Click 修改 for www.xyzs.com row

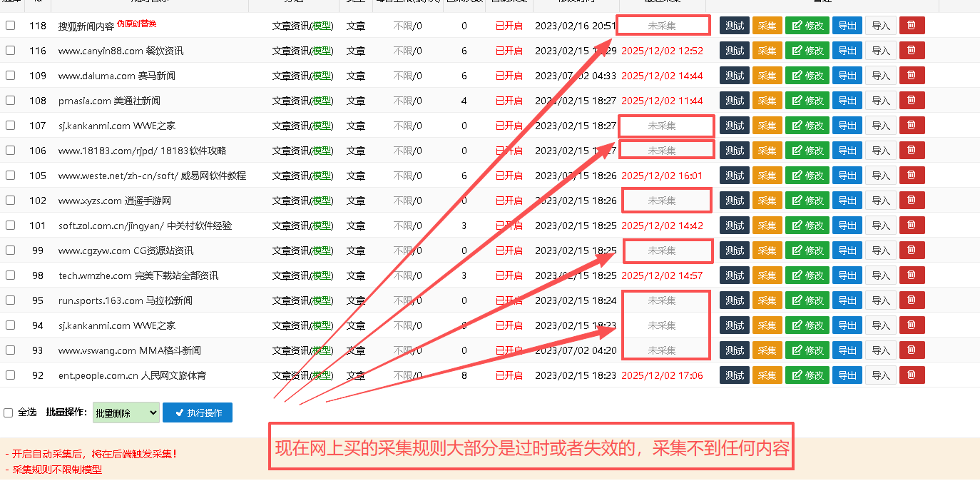point(807,201)
